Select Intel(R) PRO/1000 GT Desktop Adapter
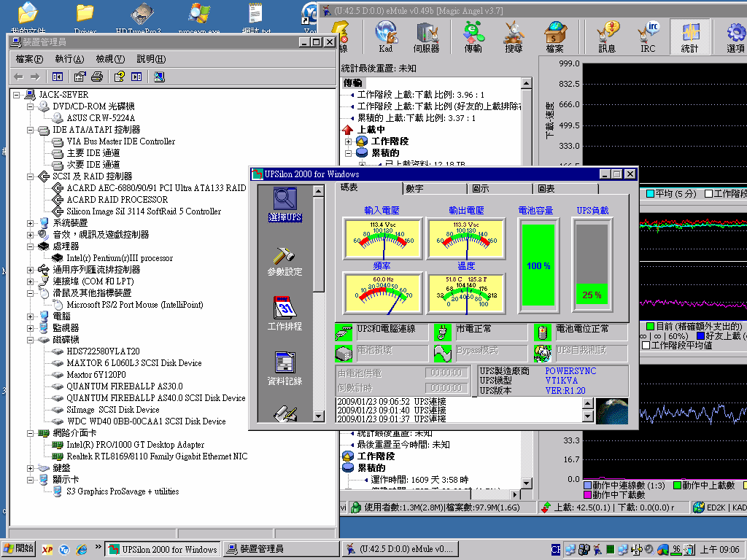The image size is (747, 560). [x=135, y=445]
